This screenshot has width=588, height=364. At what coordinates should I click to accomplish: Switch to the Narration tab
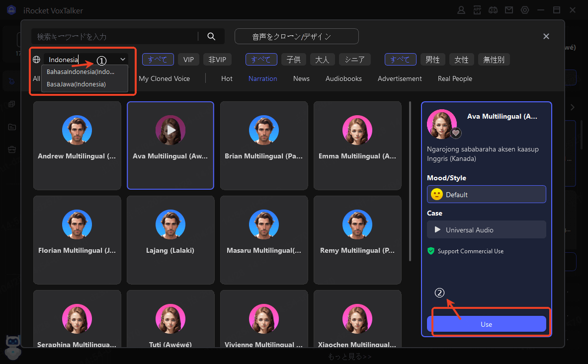pyautogui.click(x=263, y=78)
